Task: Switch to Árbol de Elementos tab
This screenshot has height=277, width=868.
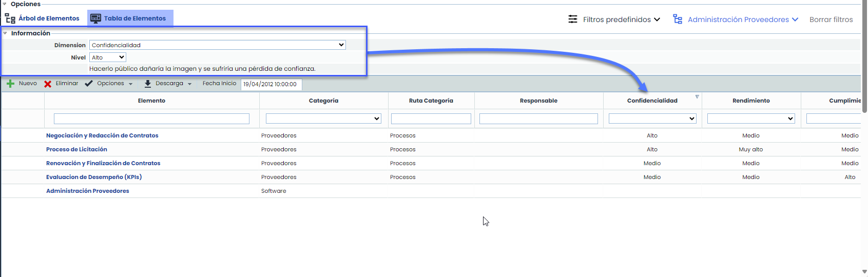Action: point(49,18)
